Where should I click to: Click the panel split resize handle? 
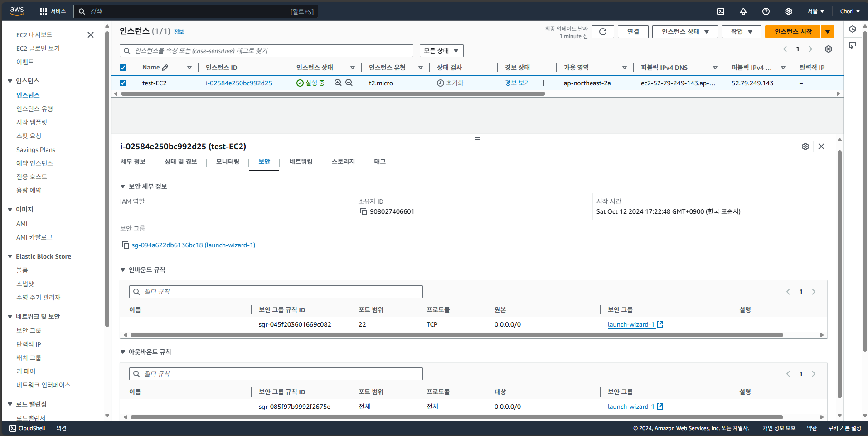(x=477, y=138)
